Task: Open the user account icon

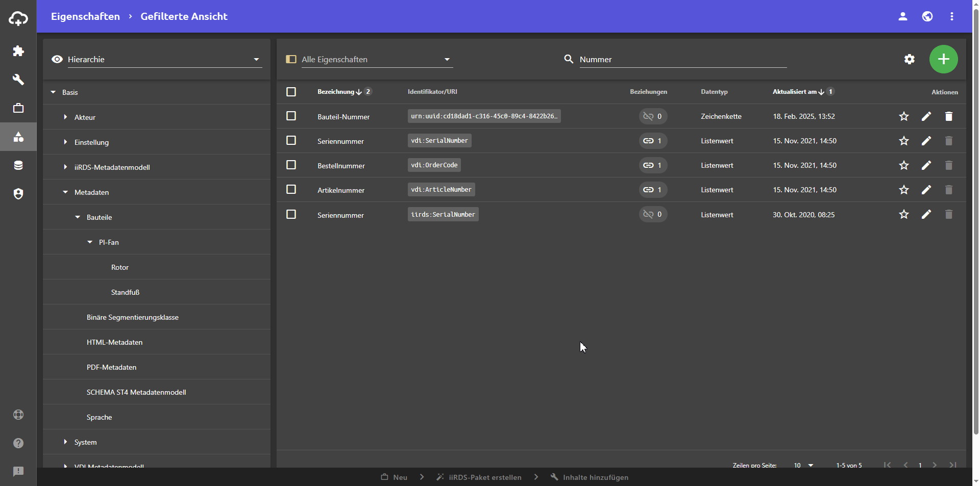Action: 902,16
